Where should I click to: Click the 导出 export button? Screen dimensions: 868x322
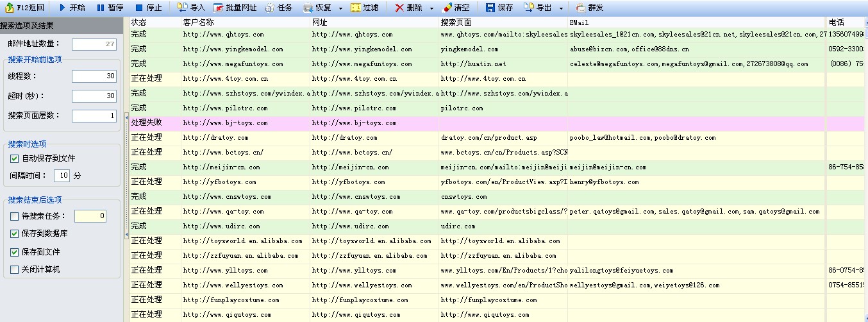(x=538, y=8)
